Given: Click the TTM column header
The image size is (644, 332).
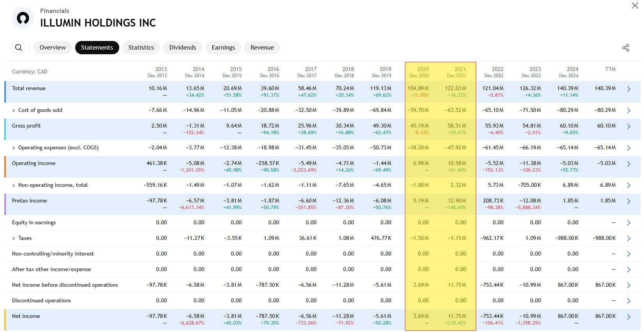Looking at the screenshot, I should [x=610, y=69].
